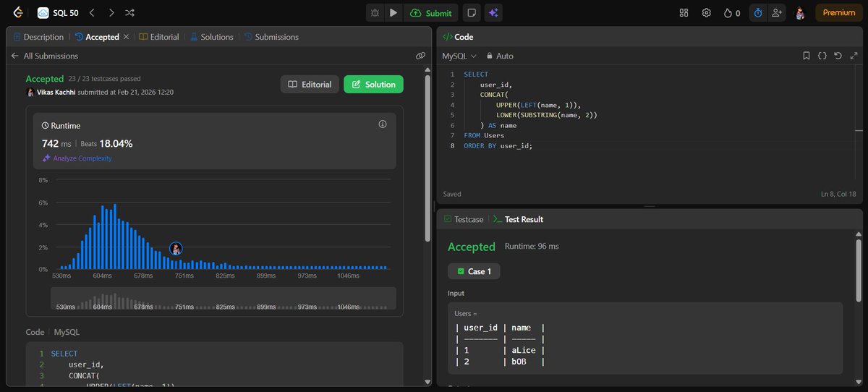The height and width of the screenshot is (392, 868).
Task: Submit the solution
Action: pos(431,12)
